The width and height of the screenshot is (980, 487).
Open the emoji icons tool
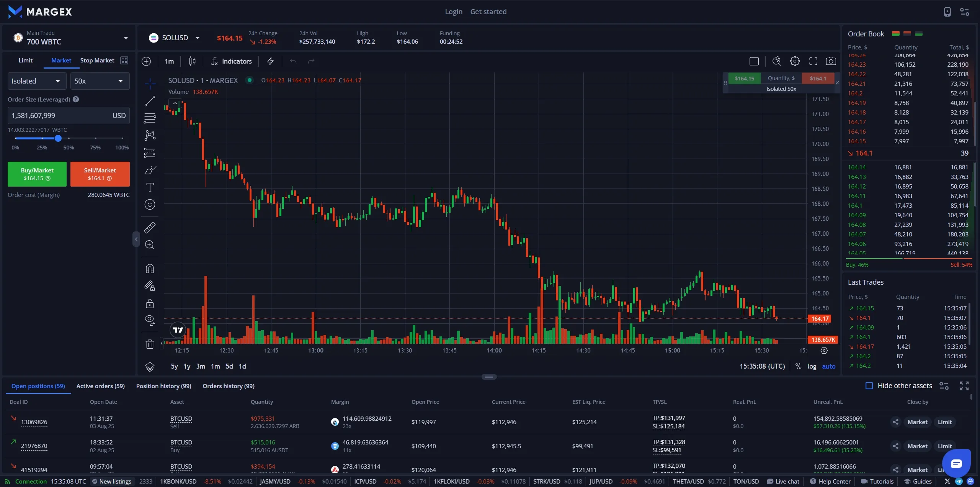[150, 205]
